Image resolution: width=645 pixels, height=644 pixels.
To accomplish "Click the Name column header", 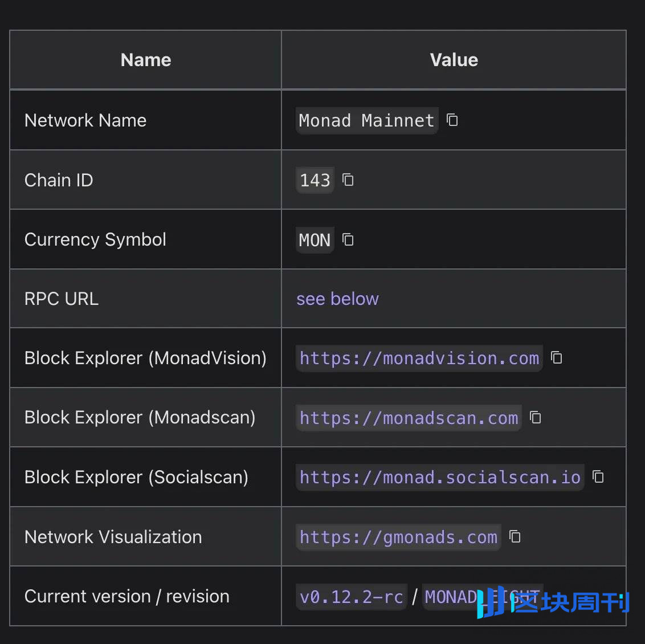I will [x=146, y=60].
